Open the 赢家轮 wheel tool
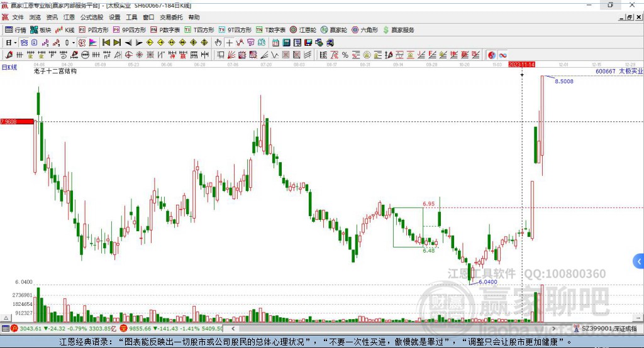Viewport: 644px width, 348px height. (334, 30)
